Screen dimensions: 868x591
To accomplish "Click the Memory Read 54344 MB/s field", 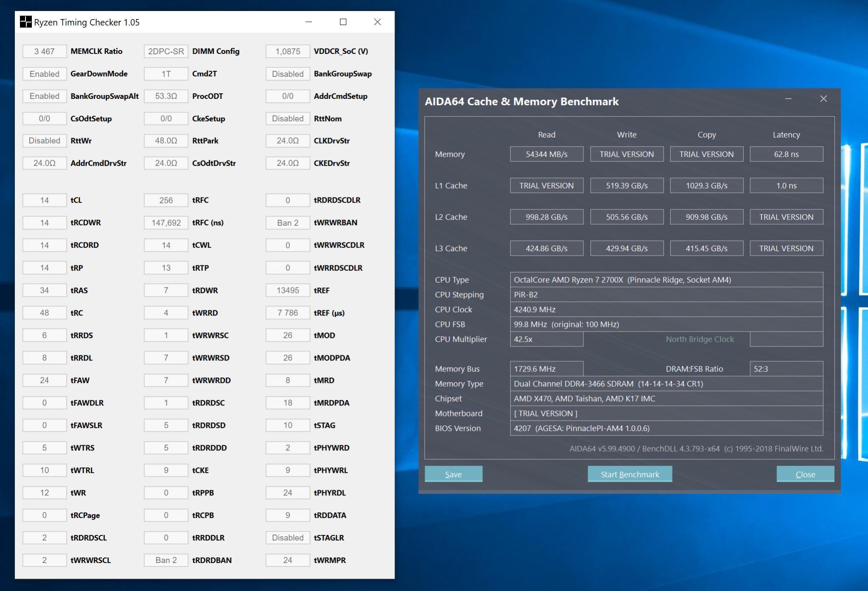I will tap(546, 154).
